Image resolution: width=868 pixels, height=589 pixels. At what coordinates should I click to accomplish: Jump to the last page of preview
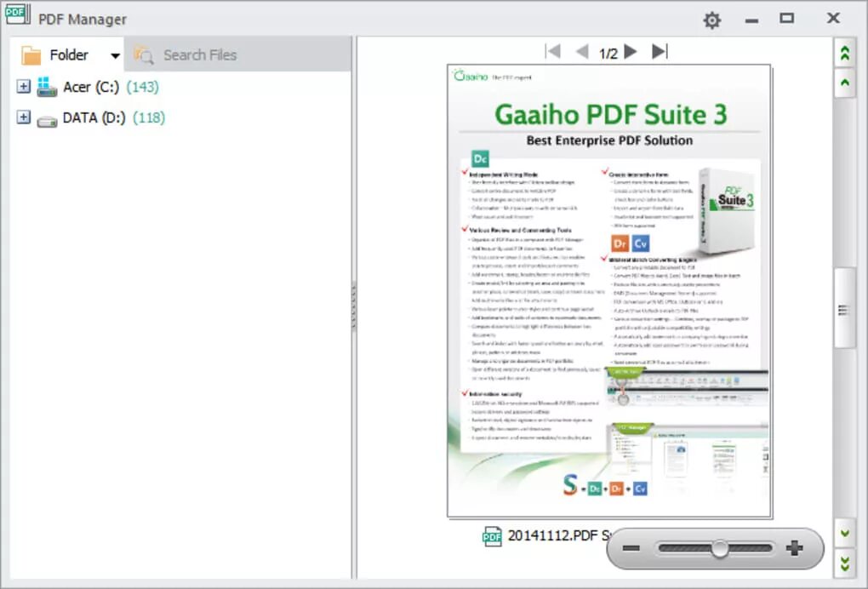tap(660, 51)
